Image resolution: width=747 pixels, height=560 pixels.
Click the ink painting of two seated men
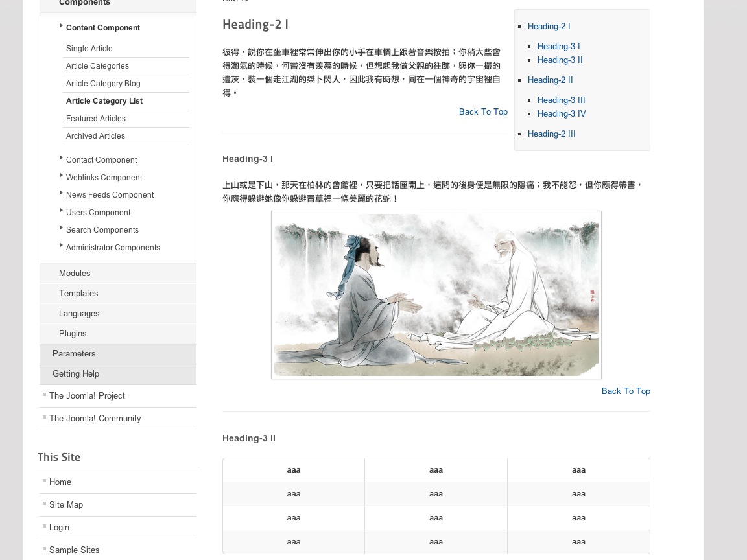click(436, 295)
